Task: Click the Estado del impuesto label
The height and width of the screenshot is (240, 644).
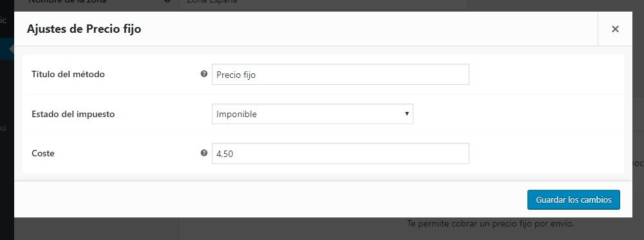Action: click(73, 114)
